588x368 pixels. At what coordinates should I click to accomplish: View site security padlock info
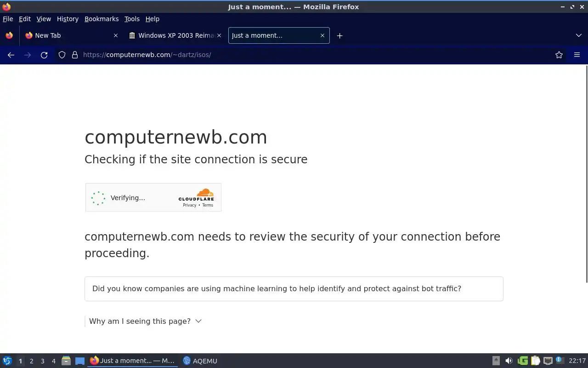(x=75, y=55)
